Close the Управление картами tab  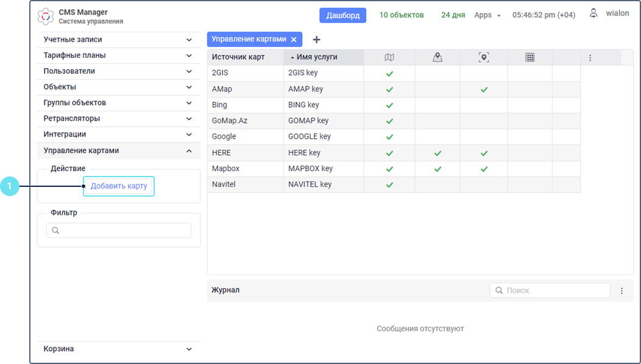(294, 40)
